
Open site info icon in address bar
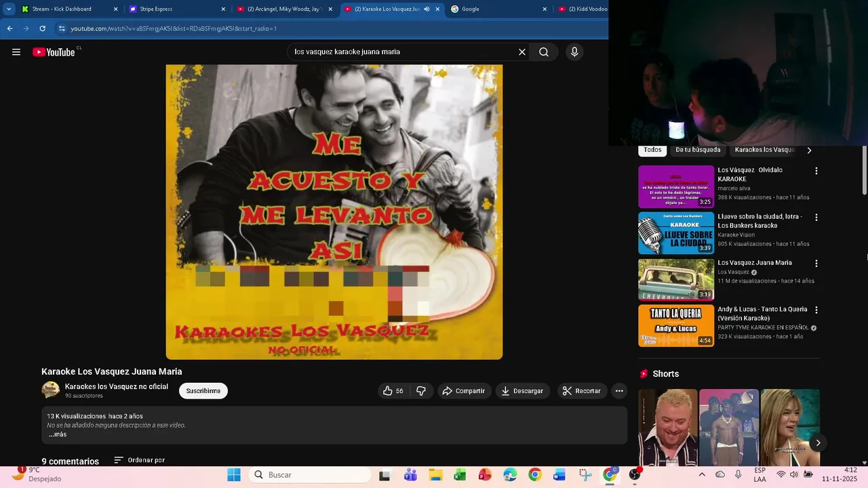tap(62, 28)
